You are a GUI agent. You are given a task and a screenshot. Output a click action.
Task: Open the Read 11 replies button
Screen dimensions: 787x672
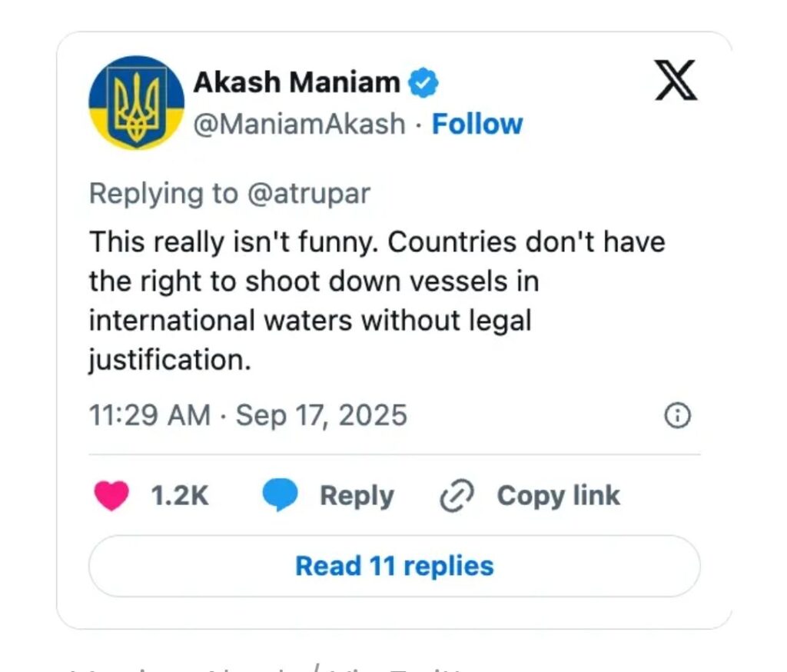(x=394, y=566)
